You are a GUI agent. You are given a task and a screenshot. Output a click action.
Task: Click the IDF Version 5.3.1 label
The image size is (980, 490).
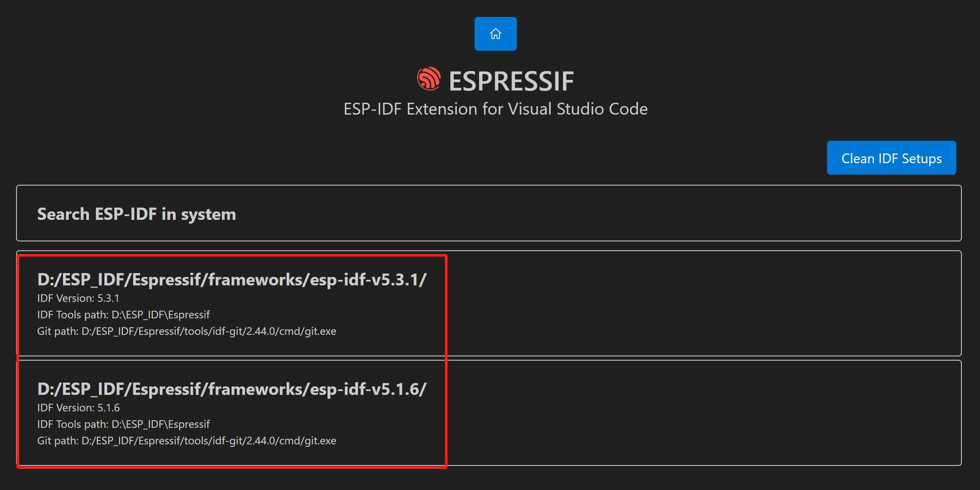(77, 298)
